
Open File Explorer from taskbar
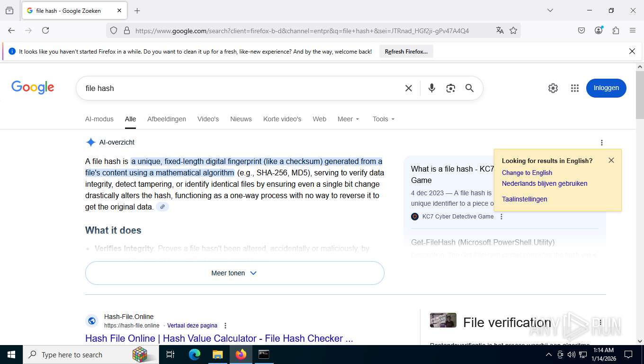tap(217, 355)
